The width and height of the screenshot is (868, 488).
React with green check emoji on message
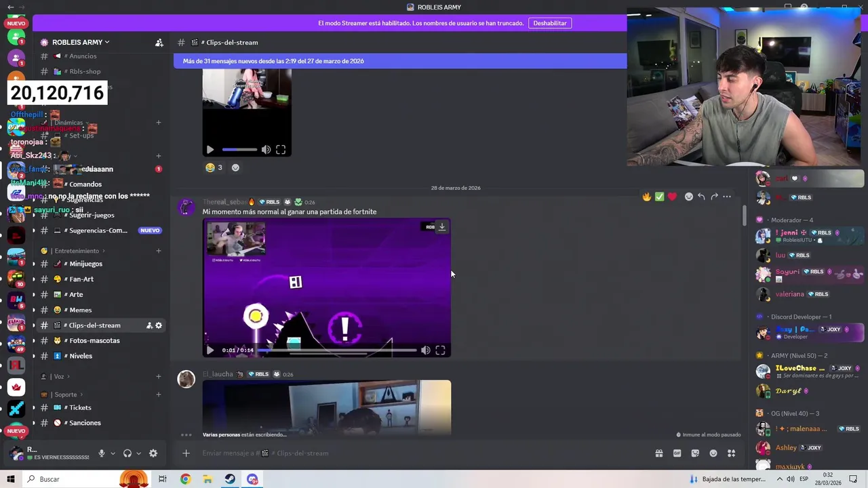pos(659,197)
